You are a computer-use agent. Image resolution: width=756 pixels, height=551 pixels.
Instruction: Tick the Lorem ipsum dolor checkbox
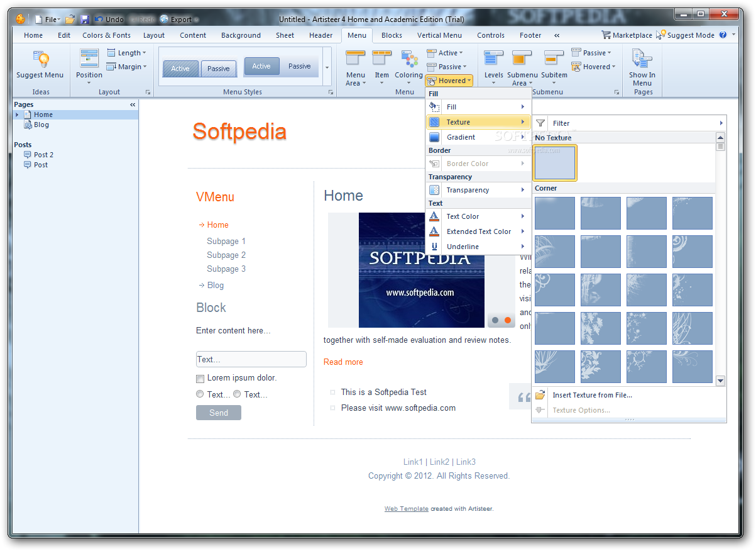[x=200, y=379]
